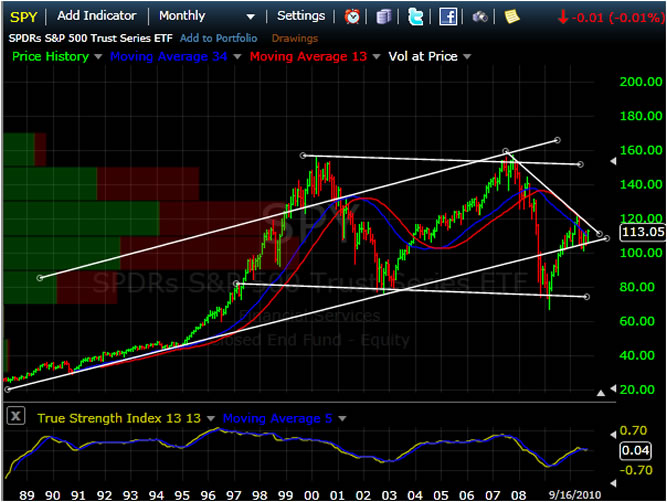This screenshot has height=502, width=667.
Task: Open the Settings menu
Action: pyautogui.click(x=301, y=16)
